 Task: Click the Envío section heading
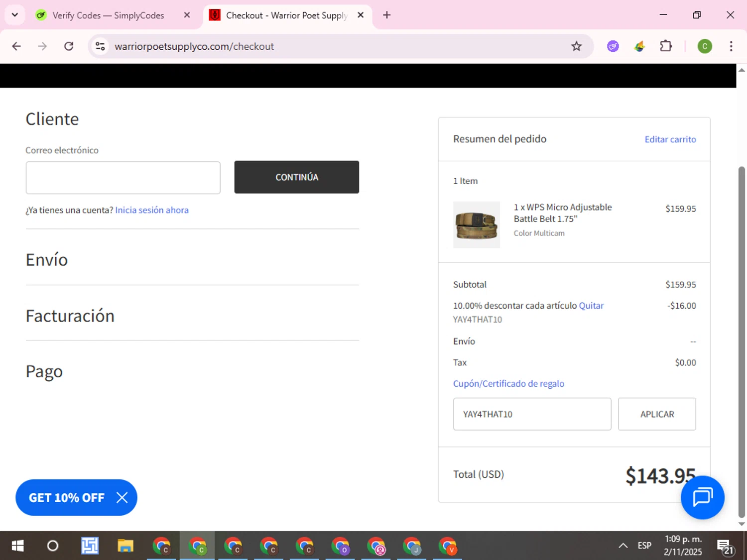(47, 260)
